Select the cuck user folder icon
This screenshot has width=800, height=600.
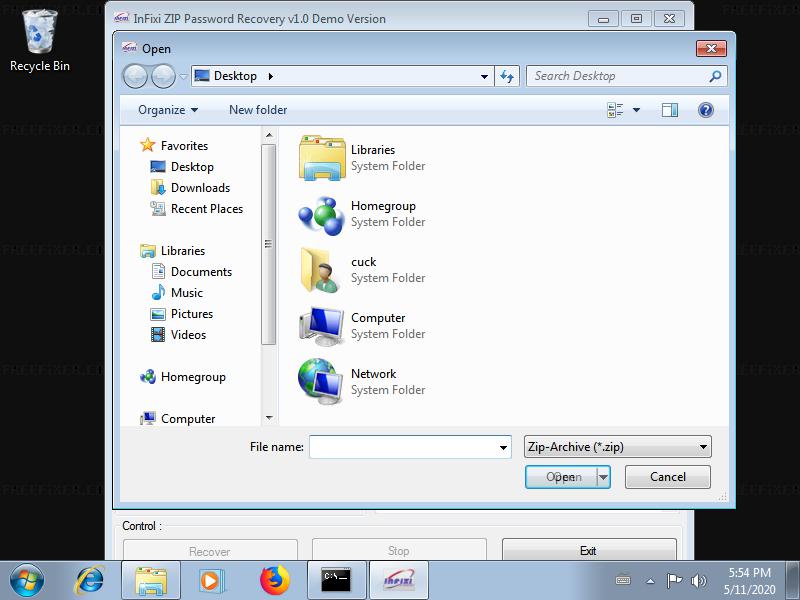pos(320,270)
